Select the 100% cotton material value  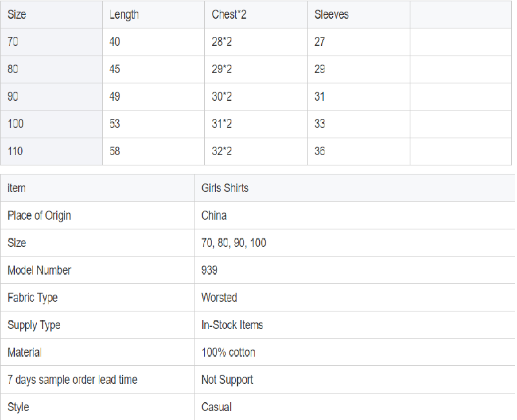(x=228, y=352)
